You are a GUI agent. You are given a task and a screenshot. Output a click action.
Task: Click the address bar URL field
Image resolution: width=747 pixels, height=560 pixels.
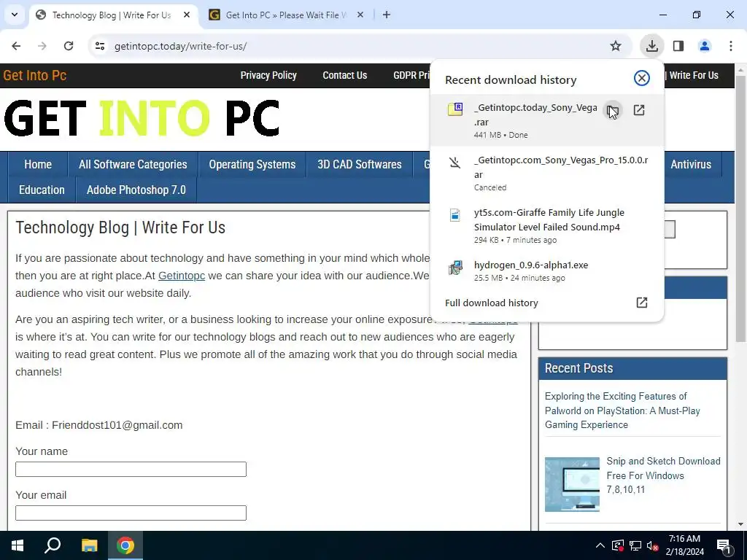pos(352,46)
